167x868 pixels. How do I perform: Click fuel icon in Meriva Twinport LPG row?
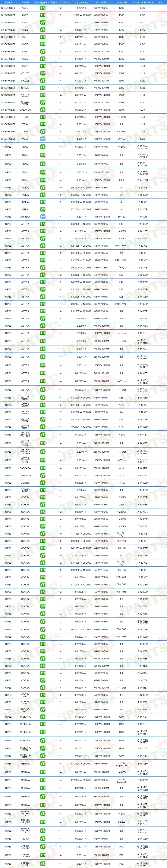point(43,764)
